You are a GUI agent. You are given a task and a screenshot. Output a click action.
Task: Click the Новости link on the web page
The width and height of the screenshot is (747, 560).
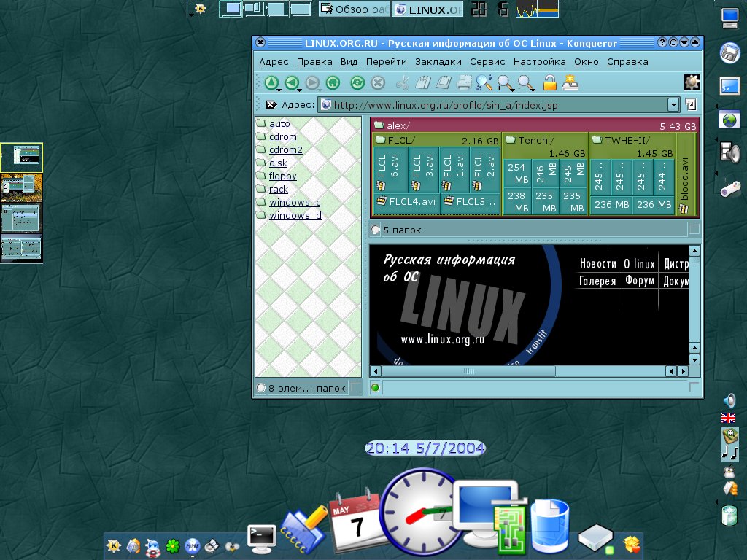click(598, 263)
